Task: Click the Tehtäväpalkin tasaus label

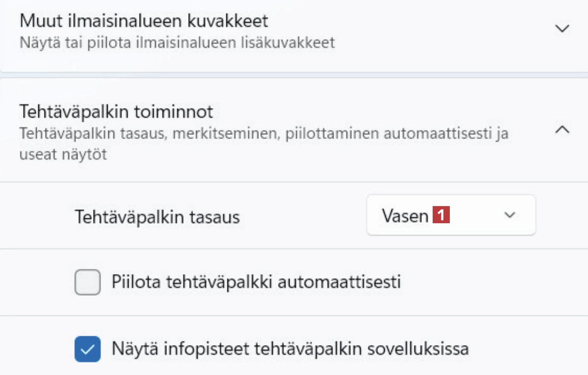Action: (157, 217)
